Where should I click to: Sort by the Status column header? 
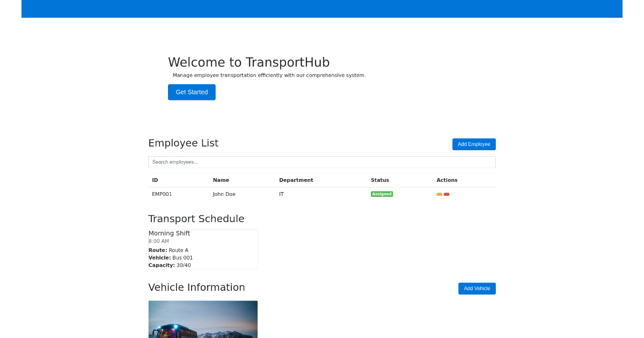[x=379, y=180]
